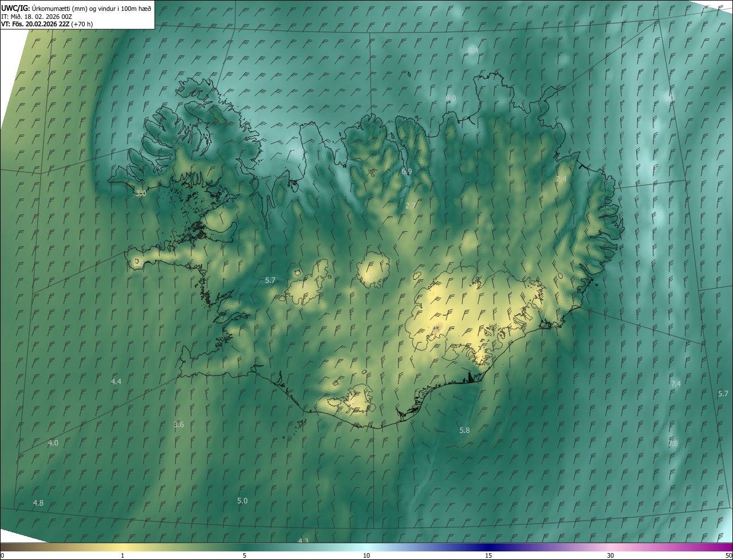Click the dark navy section of the color bar
733x560 pixels.
point(490,547)
